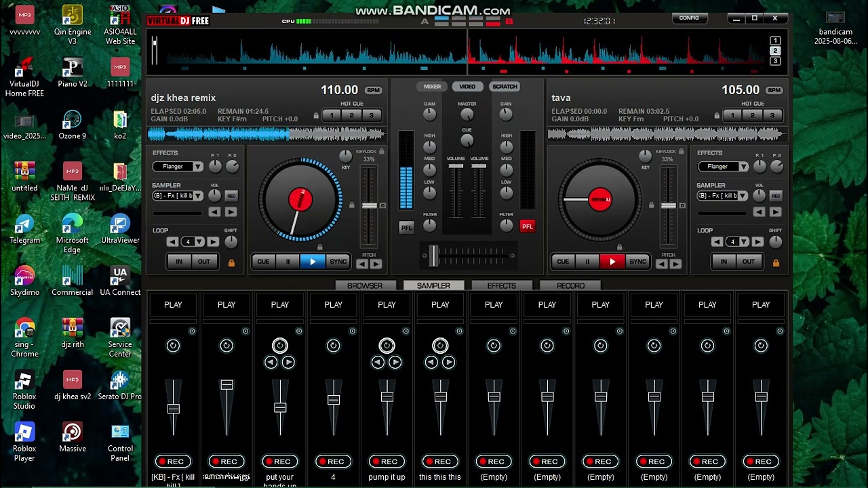Start playback on the right deck tava
The image size is (868, 488).
[612, 262]
